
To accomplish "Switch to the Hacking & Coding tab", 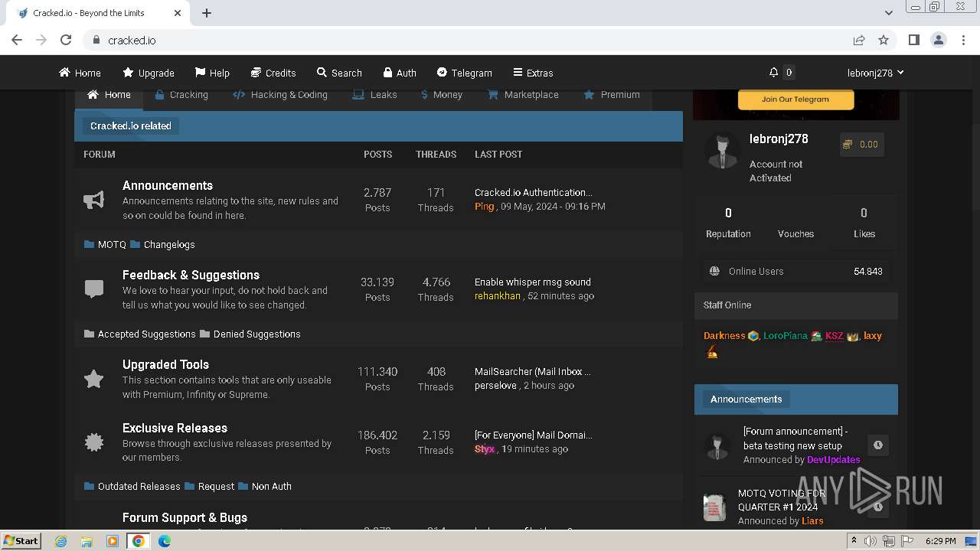I will [280, 95].
